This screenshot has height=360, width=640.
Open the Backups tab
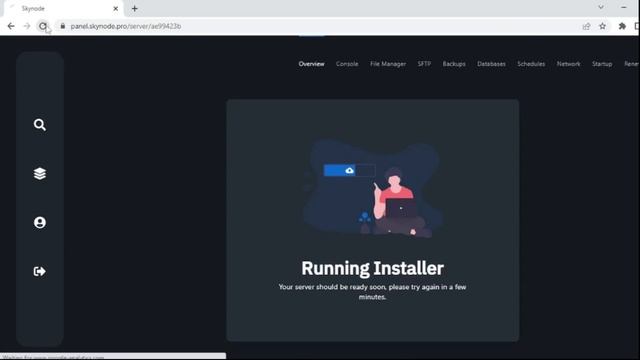pos(454,64)
